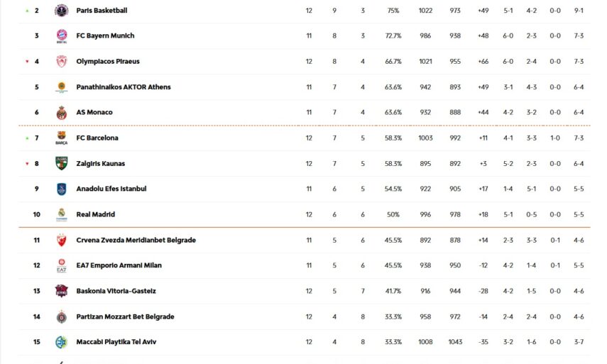607x364 pixels.
Task: Click the Crvena Zvezda team logo
Action: coord(61,241)
